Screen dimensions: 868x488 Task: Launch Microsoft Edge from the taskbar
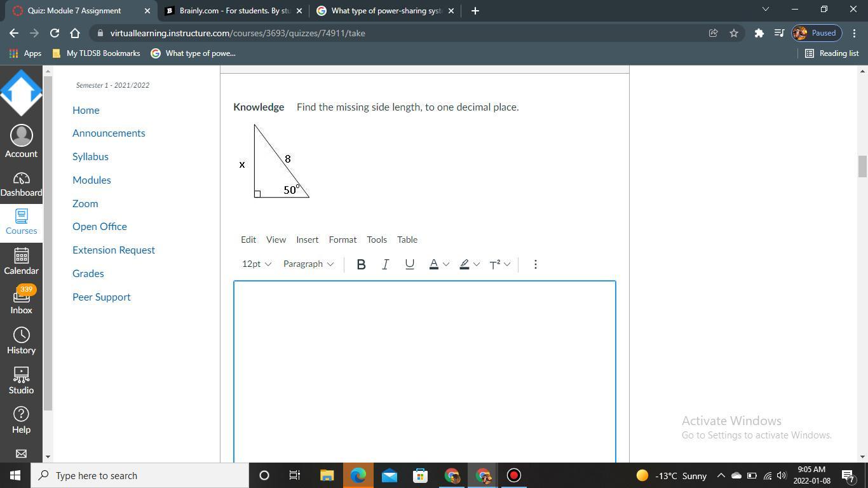click(358, 475)
